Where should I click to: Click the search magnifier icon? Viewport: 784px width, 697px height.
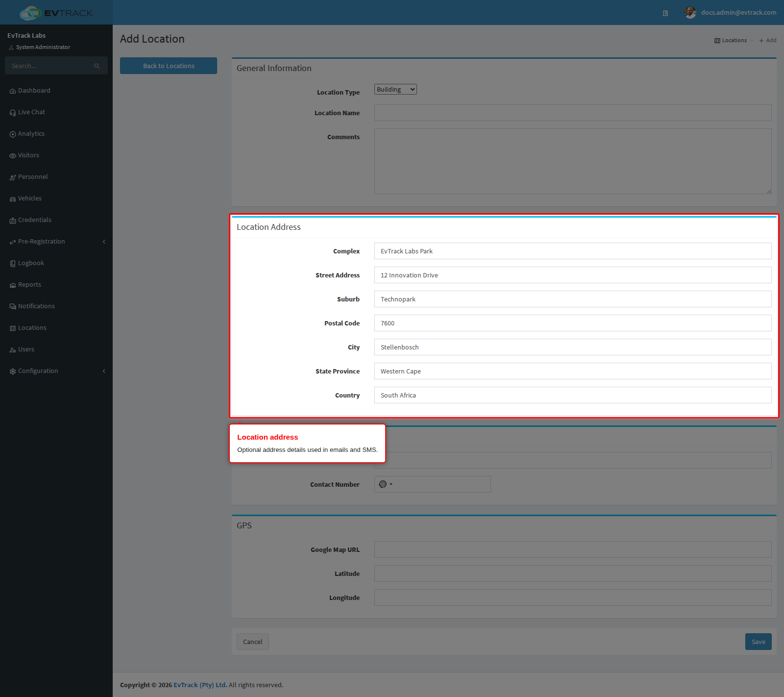97,66
